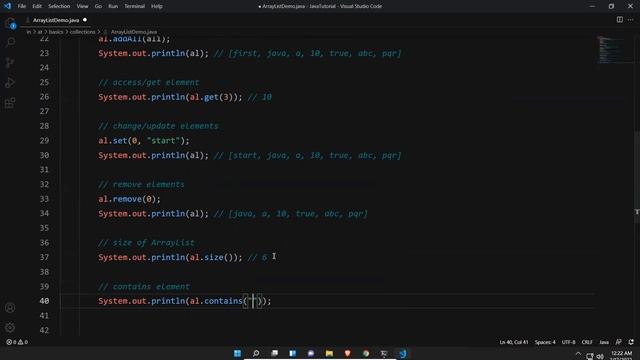Open Widgets from the taskbar

tap(293, 353)
